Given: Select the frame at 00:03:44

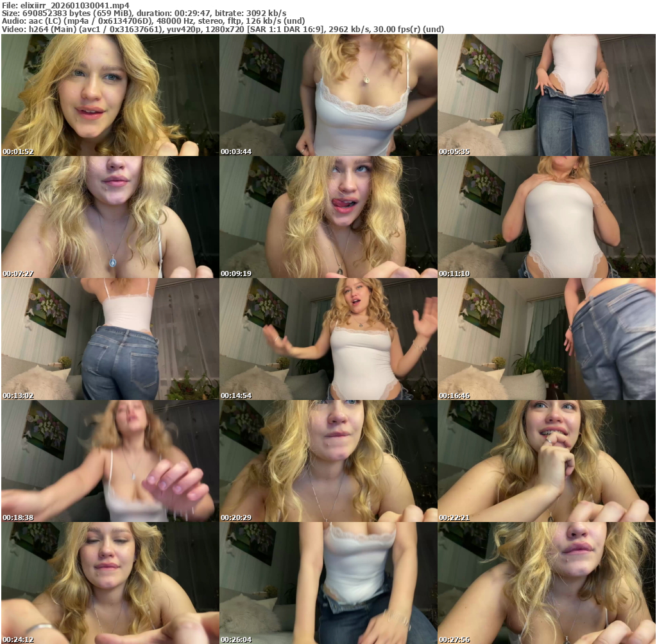Looking at the screenshot, I should (x=328, y=94).
